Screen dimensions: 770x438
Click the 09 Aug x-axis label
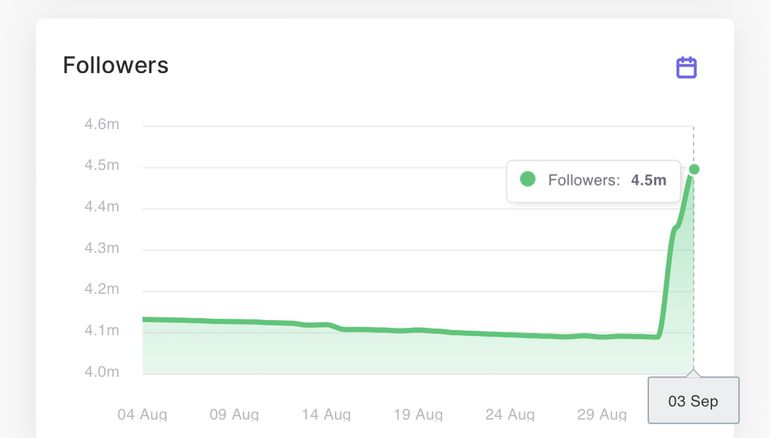coord(234,414)
